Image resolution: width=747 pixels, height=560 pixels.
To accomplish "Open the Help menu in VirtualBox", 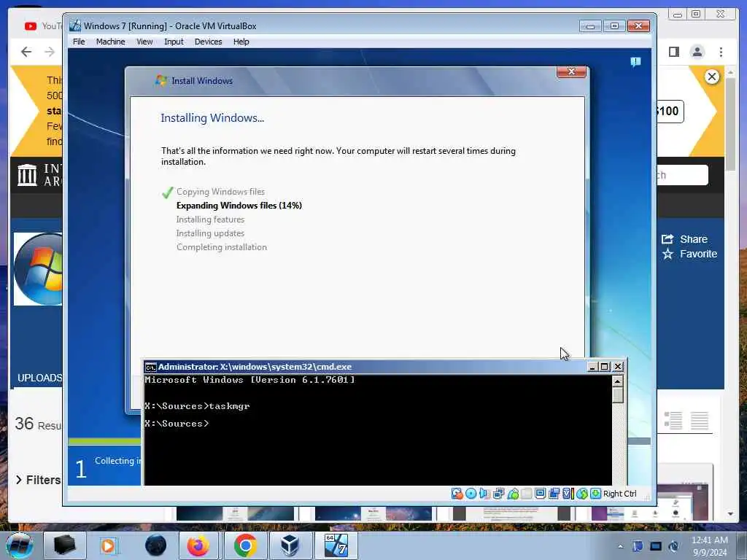I will (241, 42).
